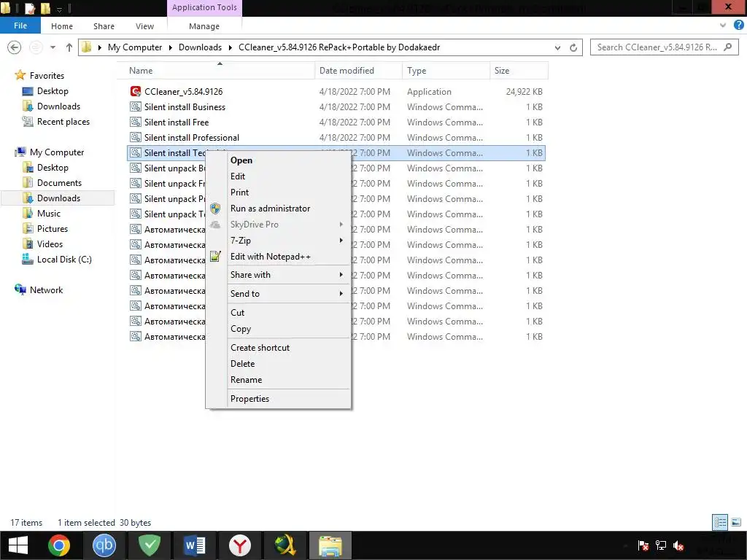Sort by the Date modified column
Screen dimensions: 747x560
click(x=358, y=71)
